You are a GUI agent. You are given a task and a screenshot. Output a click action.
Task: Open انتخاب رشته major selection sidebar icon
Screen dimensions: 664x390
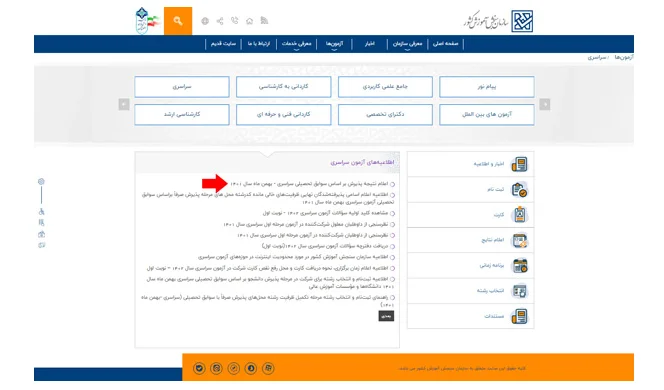tap(520, 291)
